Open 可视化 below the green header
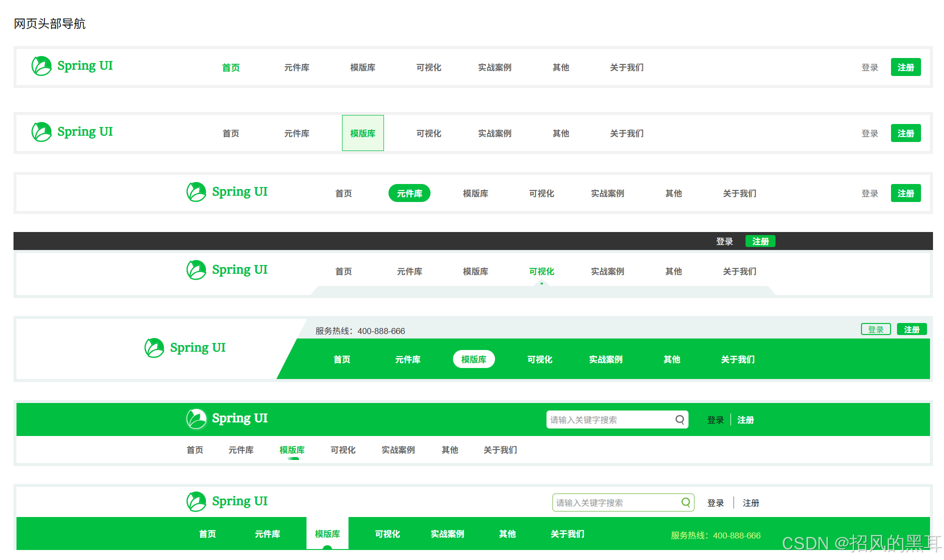Screen dimensions: 944x560 (343, 450)
